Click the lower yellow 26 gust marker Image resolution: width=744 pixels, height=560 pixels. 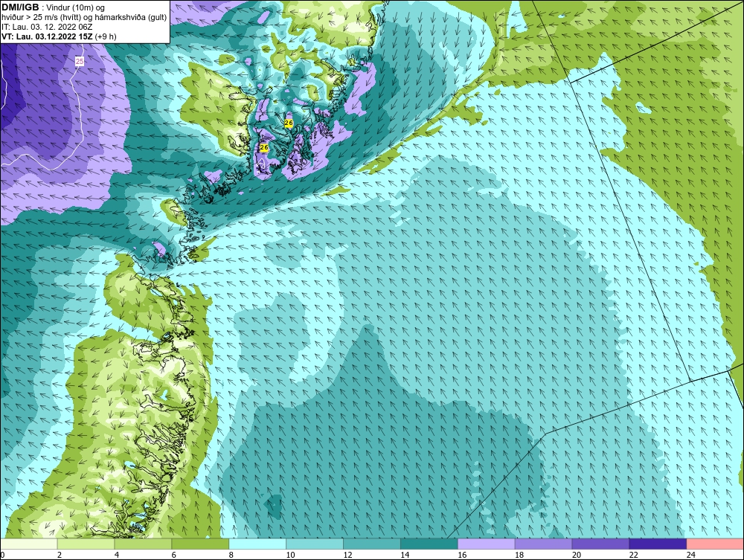point(264,147)
